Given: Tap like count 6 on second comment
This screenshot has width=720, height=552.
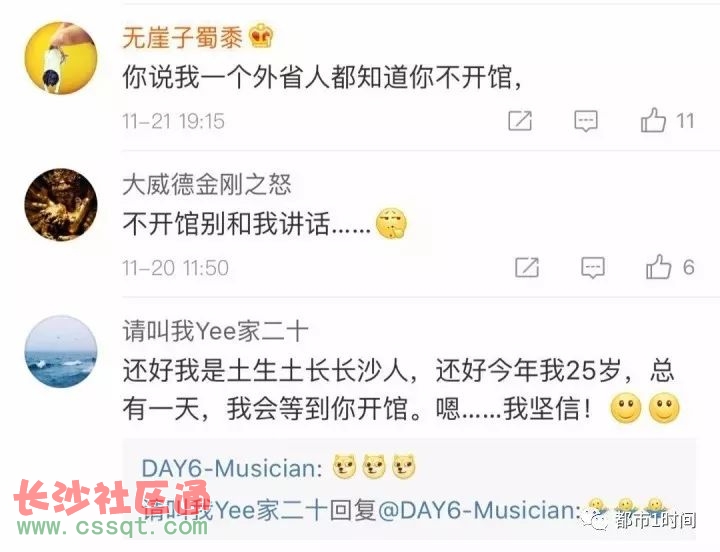Looking at the screenshot, I should tap(688, 267).
